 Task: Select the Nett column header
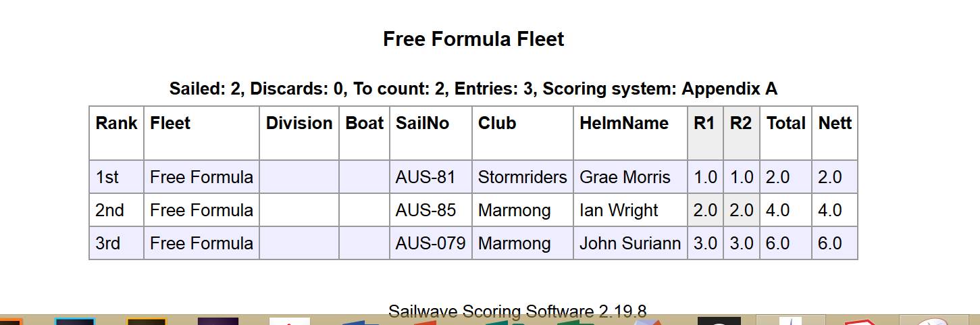coord(834,124)
